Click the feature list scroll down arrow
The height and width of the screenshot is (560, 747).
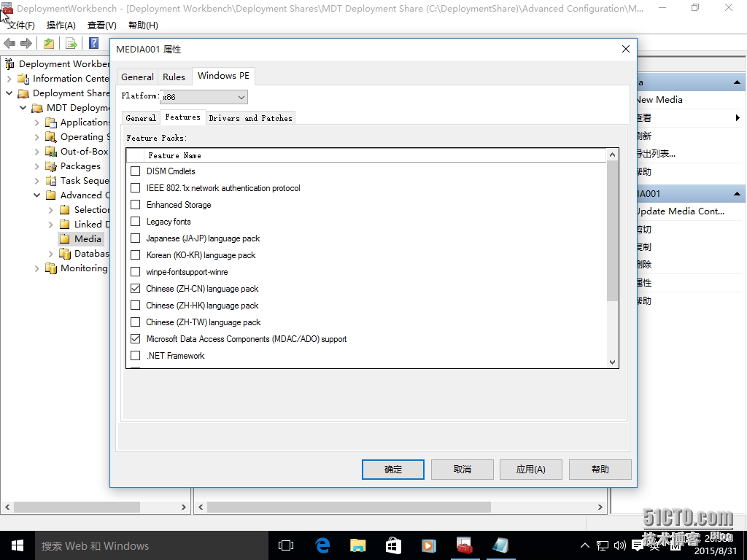coord(612,362)
